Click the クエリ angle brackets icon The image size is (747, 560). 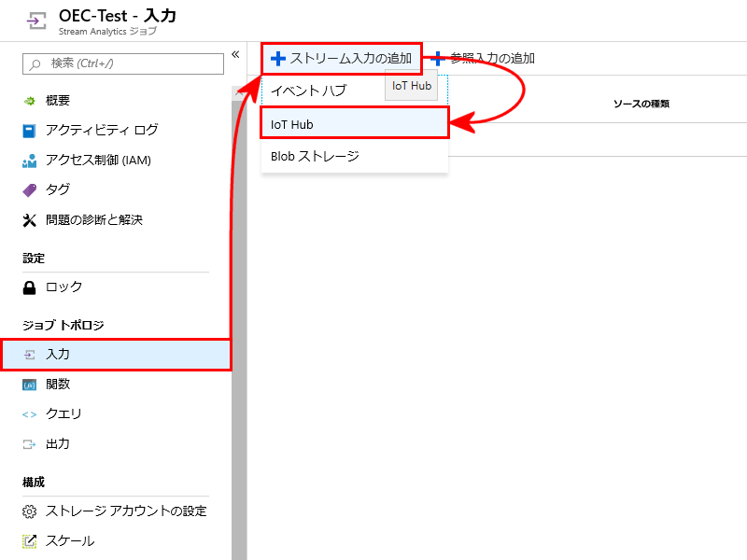[x=29, y=414]
